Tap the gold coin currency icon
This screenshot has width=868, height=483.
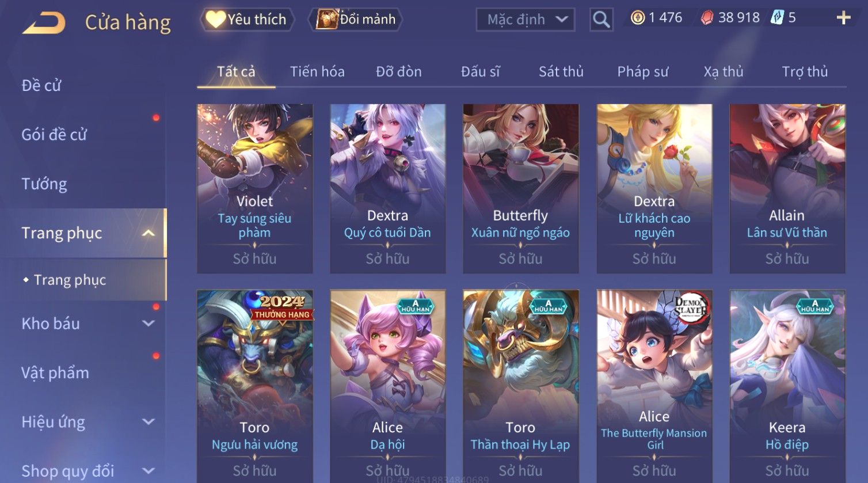637,18
